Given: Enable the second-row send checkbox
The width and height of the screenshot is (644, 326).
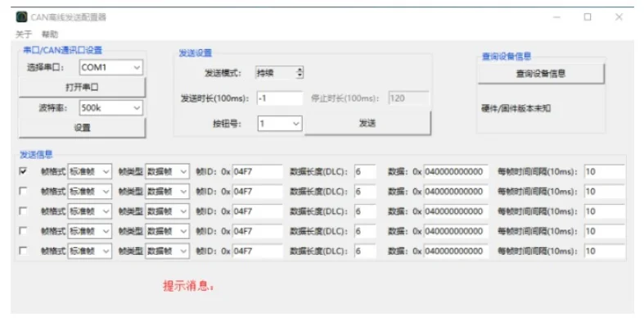Looking at the screenshot, I should 24,191.
